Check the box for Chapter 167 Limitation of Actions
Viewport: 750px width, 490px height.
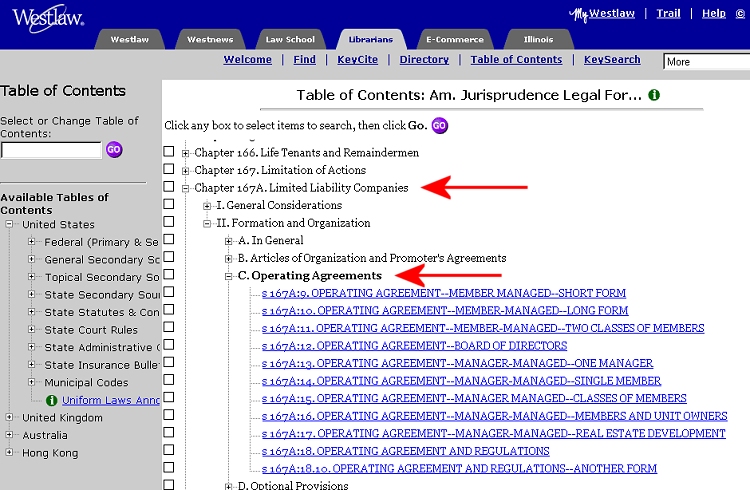[168, 169]
